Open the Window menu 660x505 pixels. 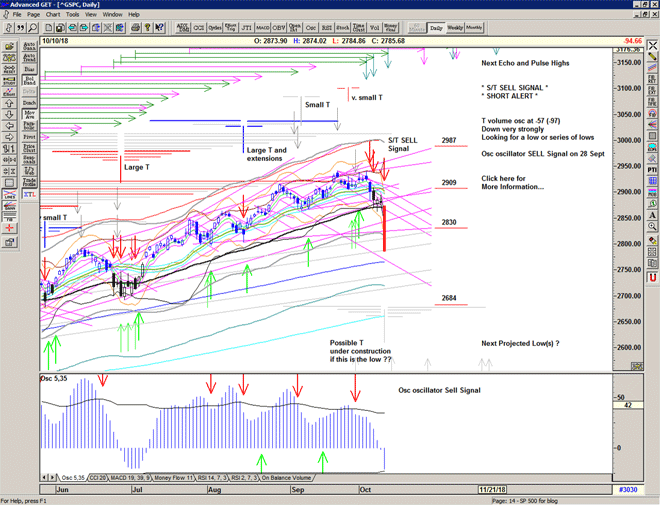coord(112,15)
